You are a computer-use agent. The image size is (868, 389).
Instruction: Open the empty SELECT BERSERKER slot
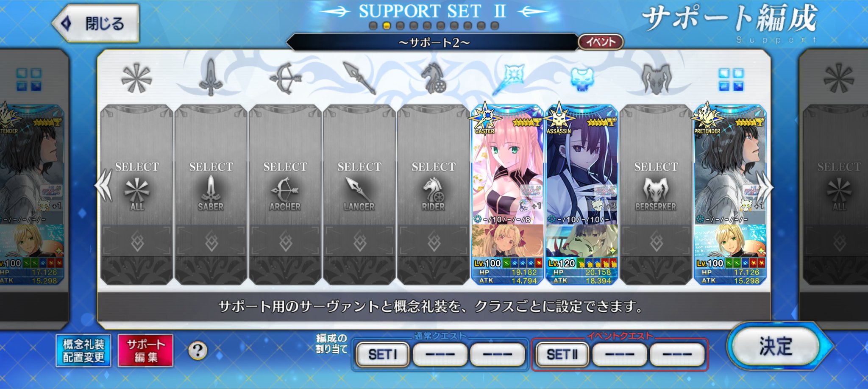(656, 194)
